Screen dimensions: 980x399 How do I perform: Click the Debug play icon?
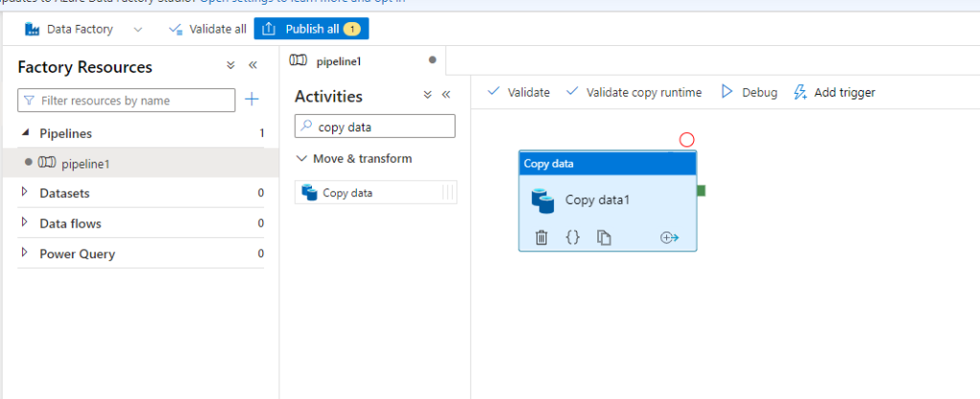coord(726,92)
